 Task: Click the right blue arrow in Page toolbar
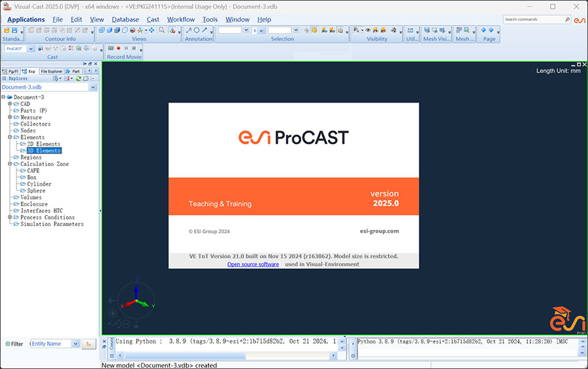pos(491,30)
